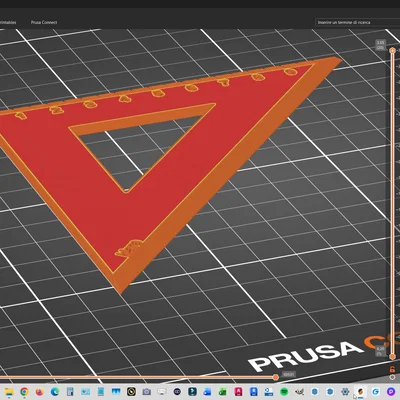Image resolution: width=400 pixels, height=400 pixels.
Task: Grab the top thumb of the vertical layer slider
Action: coord(392,50)
